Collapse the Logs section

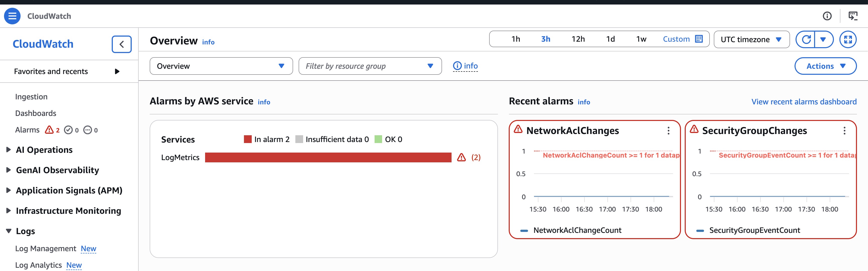[x=9, y=231]
